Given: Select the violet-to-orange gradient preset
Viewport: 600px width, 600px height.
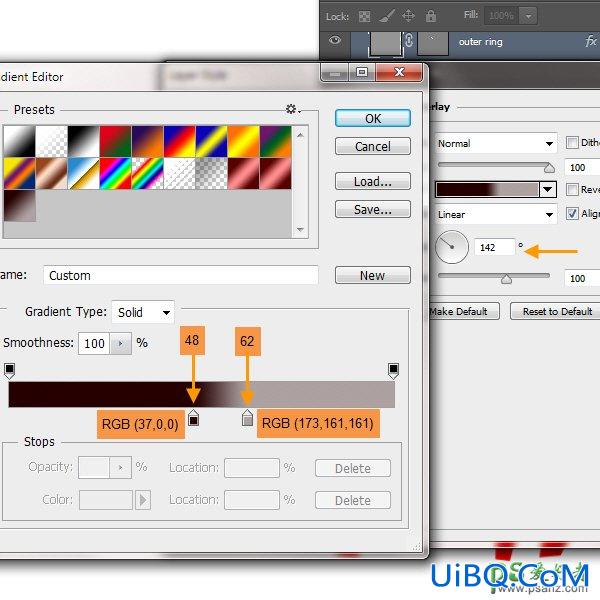Looking at the screenshot, I should pyautogui.click(x=148, y=141).
